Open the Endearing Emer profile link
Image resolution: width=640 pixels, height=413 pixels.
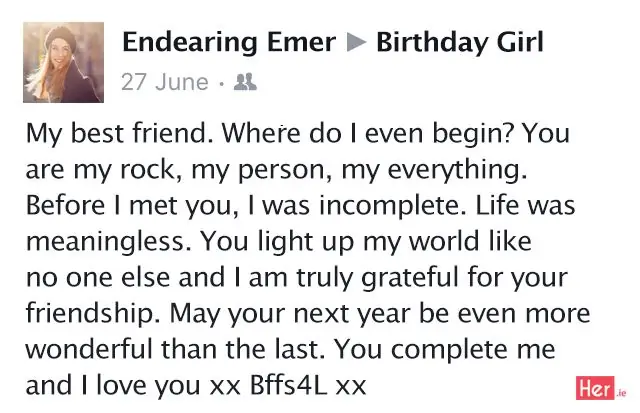[x=229, y=42]
